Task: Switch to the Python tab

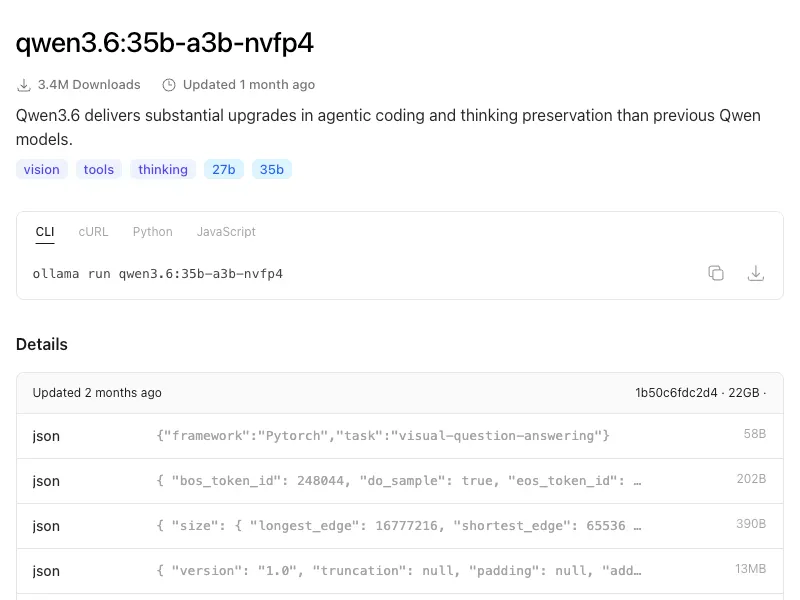Action: 153,232
